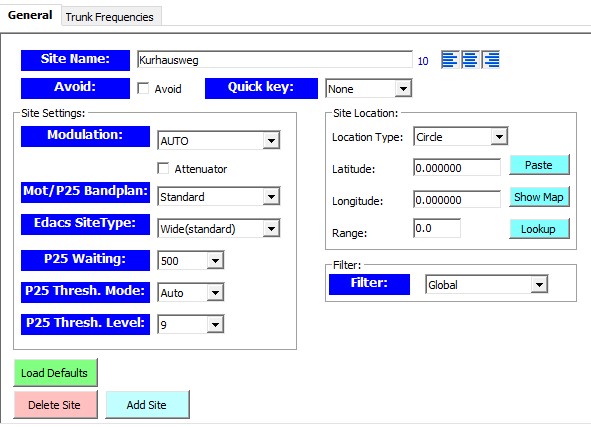591x427 pixels.
Task: Align site name text left
Action: 449,60
